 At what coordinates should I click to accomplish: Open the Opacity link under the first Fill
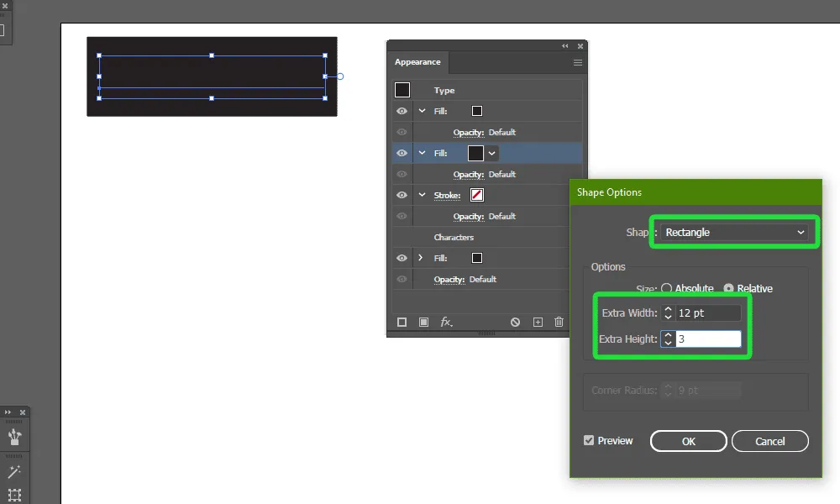(x=469, y=132)
